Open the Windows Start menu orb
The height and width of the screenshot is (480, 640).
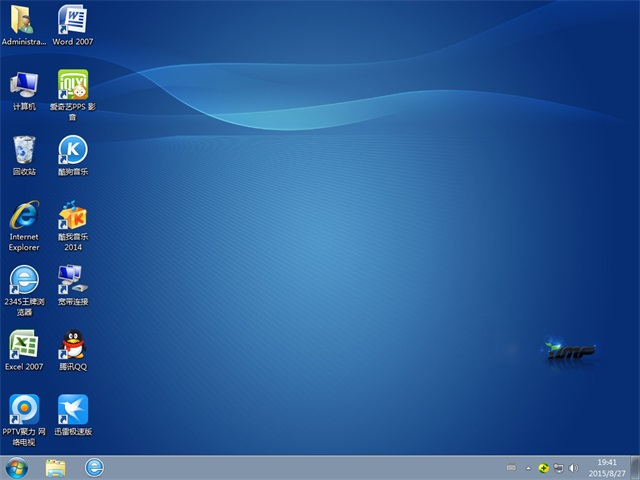tap(17, 467)
